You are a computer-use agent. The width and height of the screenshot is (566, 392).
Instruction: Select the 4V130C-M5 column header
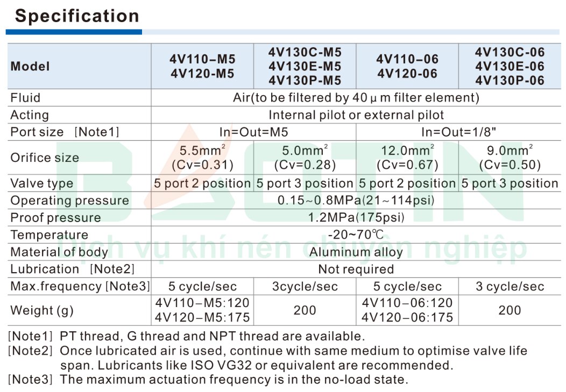(x=305, y=53)
